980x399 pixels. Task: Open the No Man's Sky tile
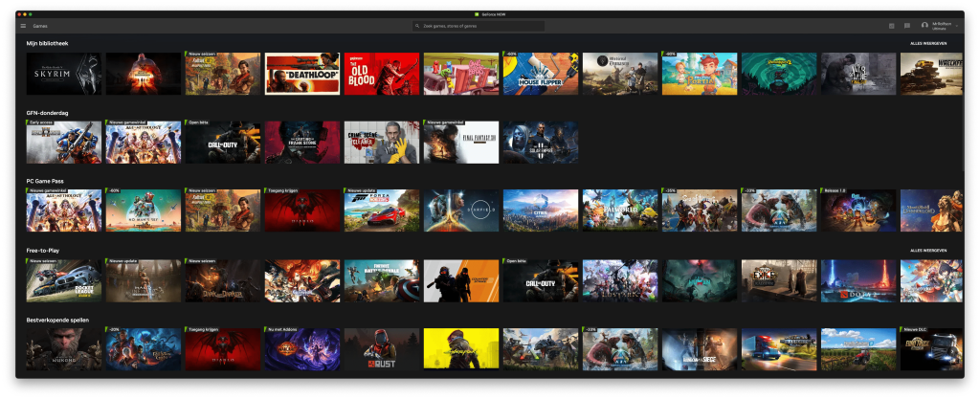144,211
